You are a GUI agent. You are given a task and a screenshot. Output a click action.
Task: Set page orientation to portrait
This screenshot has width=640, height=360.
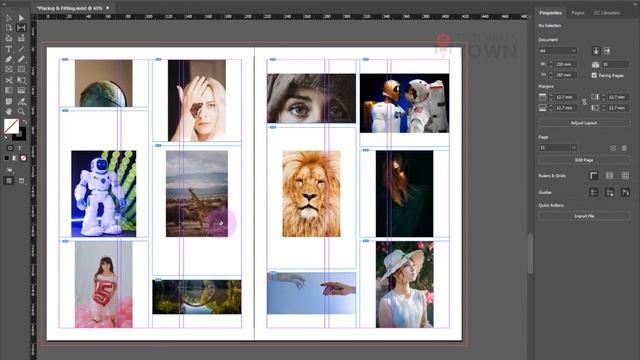coord(596,51)
